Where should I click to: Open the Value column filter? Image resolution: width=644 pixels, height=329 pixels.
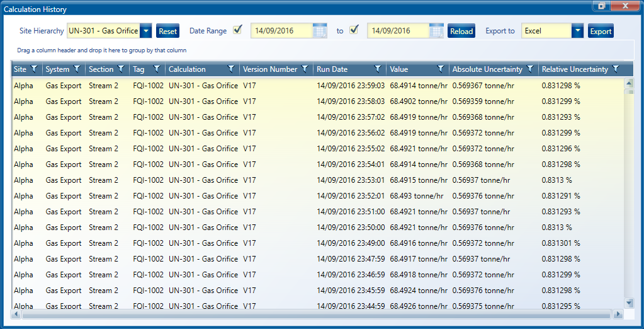(x=440, y=69)
